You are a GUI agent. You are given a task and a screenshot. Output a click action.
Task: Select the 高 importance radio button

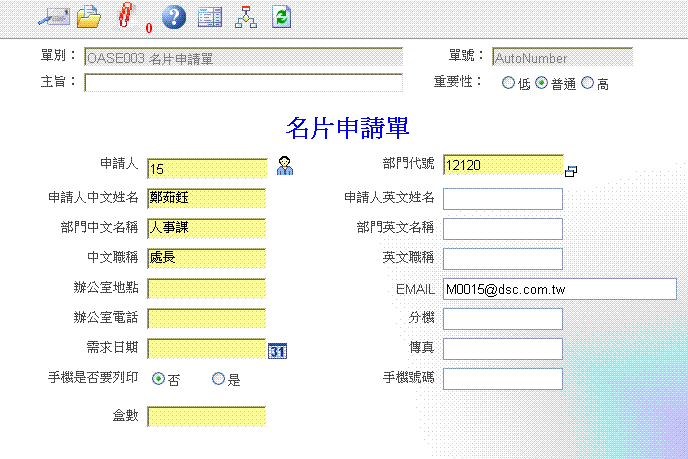[x=587, y=84]
